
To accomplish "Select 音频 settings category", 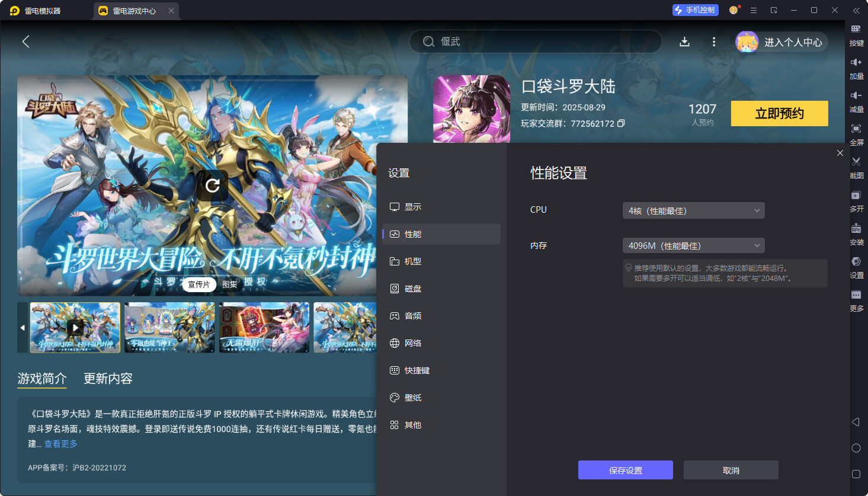I will tap(441, 316).
